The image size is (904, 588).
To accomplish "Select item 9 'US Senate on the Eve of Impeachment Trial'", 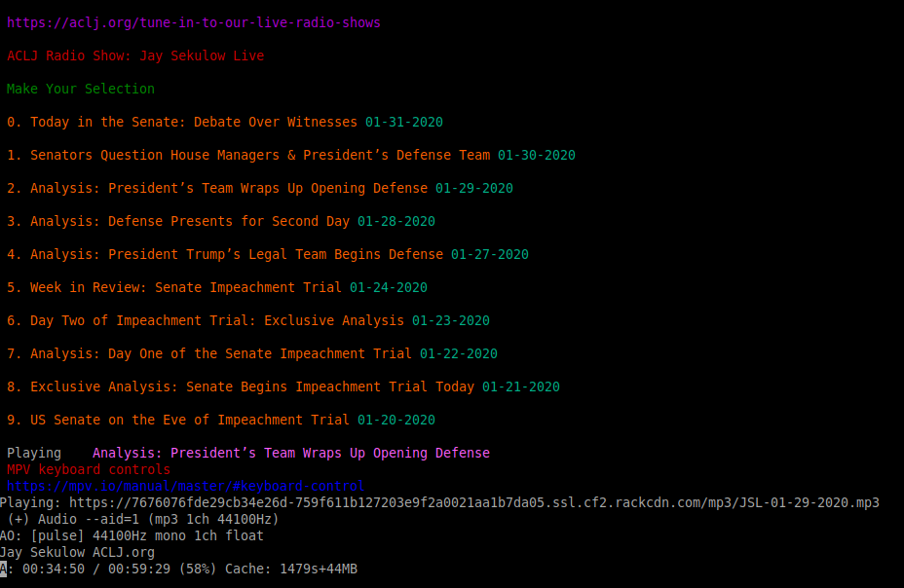I will pos(178,420).
